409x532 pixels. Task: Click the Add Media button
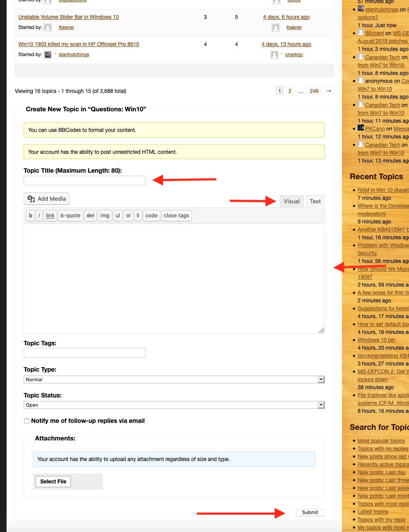tap(46, 199)
